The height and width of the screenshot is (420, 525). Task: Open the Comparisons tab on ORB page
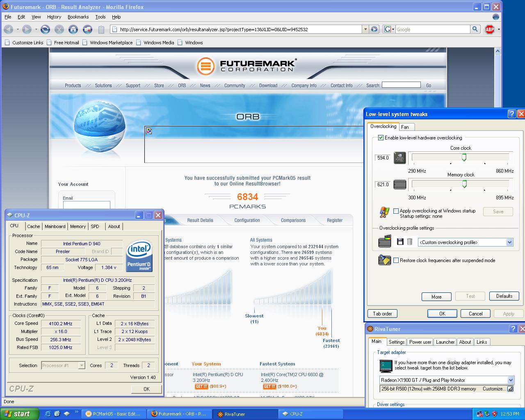click(x=293, y=220)
